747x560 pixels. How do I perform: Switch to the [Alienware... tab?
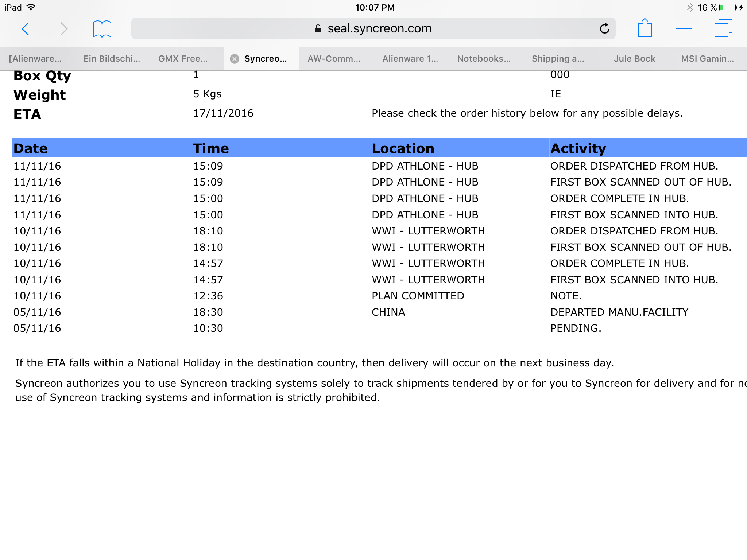pyautogui.click(x=35, y=59)
